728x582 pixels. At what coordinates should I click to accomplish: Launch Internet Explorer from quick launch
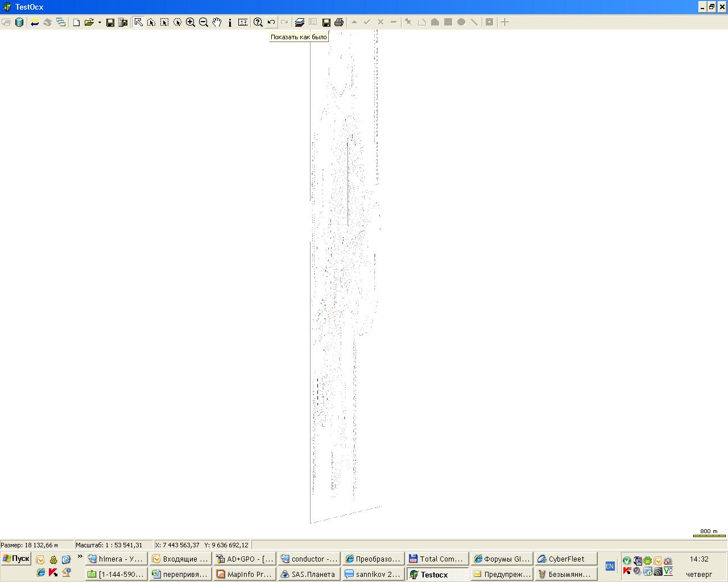click(40, 573)
